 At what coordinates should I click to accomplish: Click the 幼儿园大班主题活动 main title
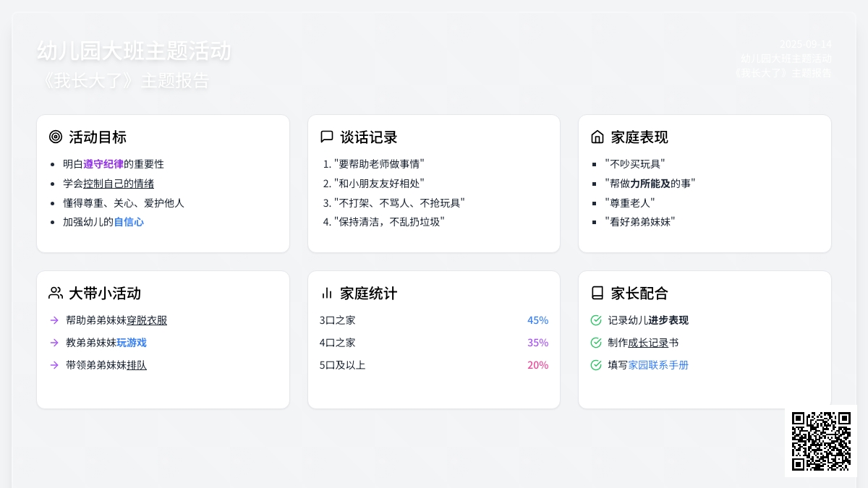[134, 51]
